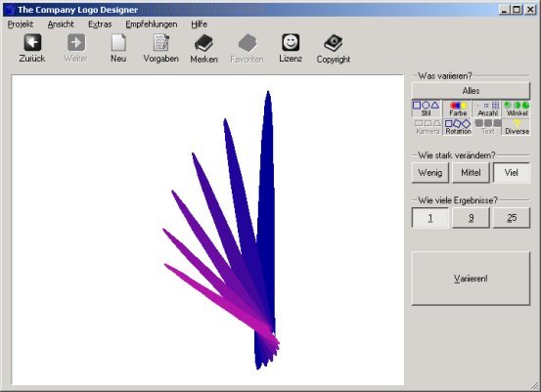541x392 pixels.
Task: Select Wenig change strength
Action: tap(429, 172)
